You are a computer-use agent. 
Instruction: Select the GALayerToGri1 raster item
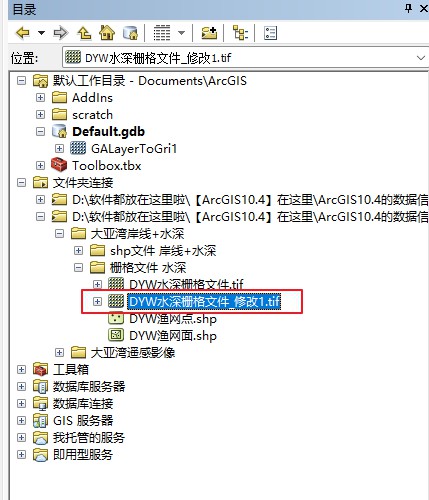tap(134, 148)
